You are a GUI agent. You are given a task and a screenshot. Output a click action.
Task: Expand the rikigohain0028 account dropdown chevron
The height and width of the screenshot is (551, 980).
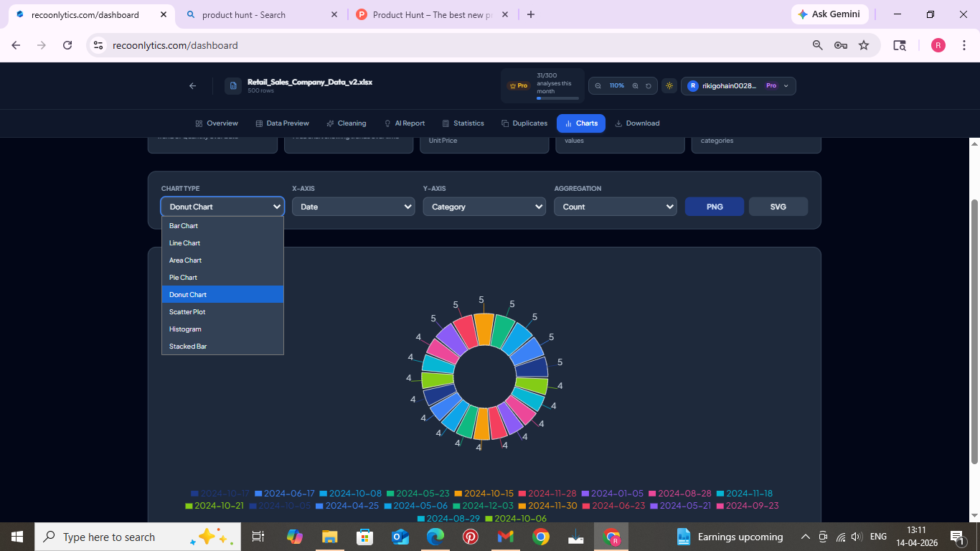(786, 86)
